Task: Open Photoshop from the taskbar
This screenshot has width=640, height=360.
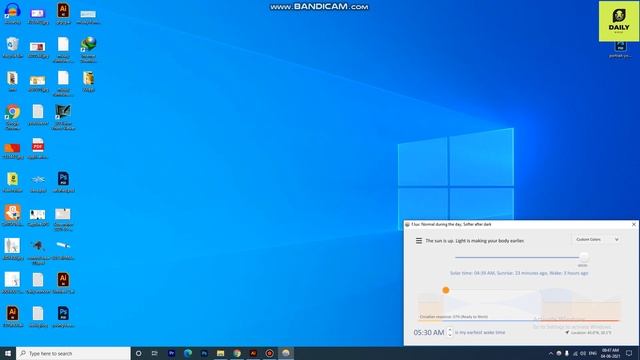Action: click(204, 353)
